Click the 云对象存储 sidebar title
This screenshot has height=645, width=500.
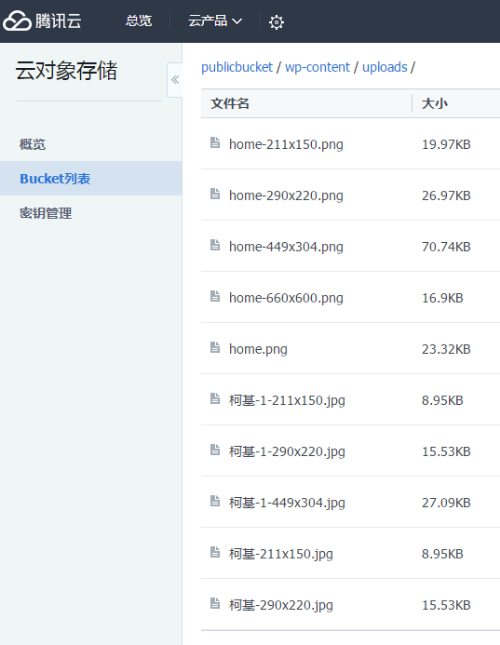(66, 70)
